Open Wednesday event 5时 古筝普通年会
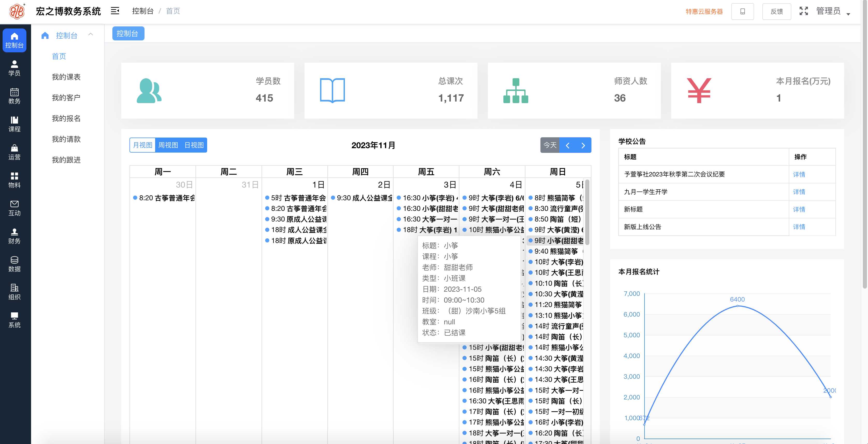 295,198
